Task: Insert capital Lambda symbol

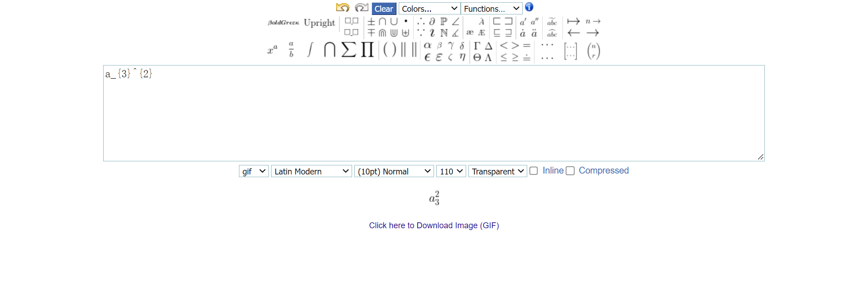Action: 488,57
